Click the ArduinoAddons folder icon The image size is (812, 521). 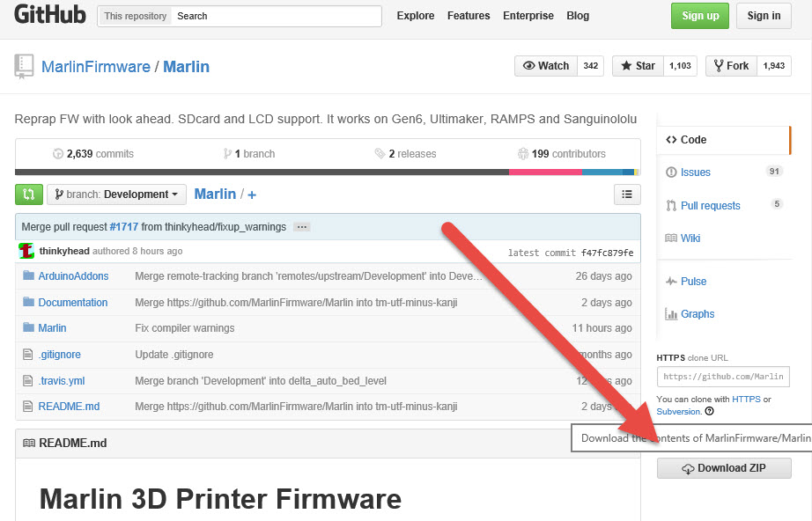coord(28,275)
